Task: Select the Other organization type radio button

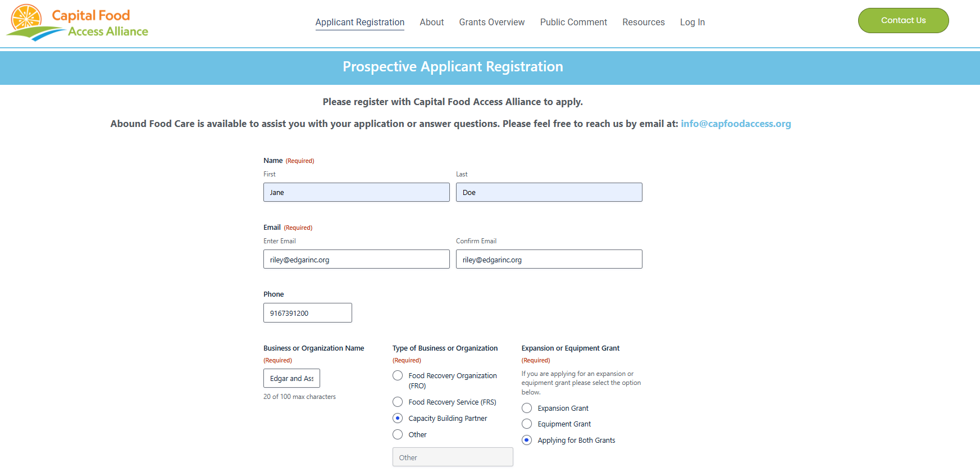Action: (x=398, y=434)
